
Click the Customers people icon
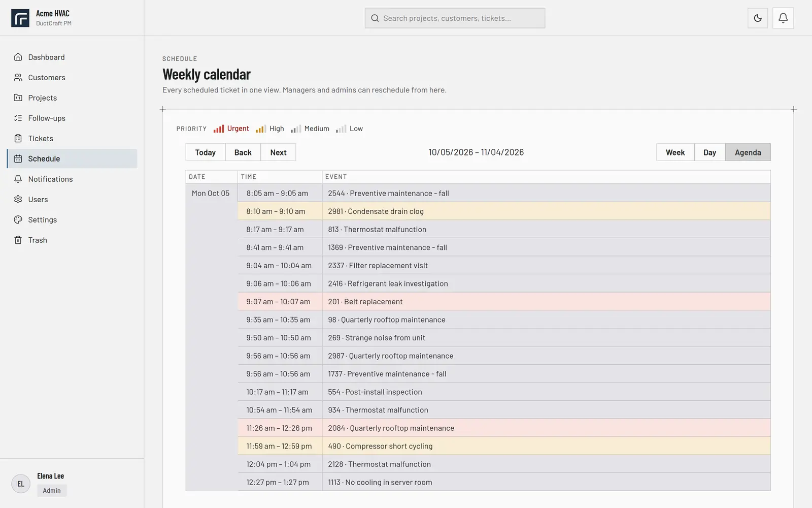[x=18, y=77]
